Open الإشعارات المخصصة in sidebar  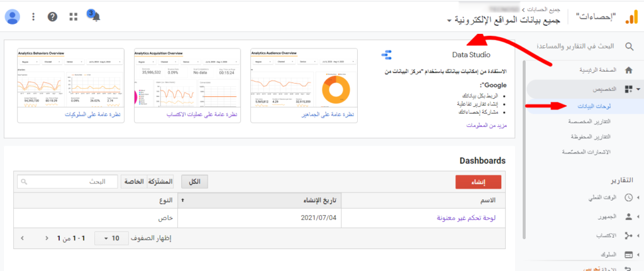pyautogui.click(x=587, y=152)
